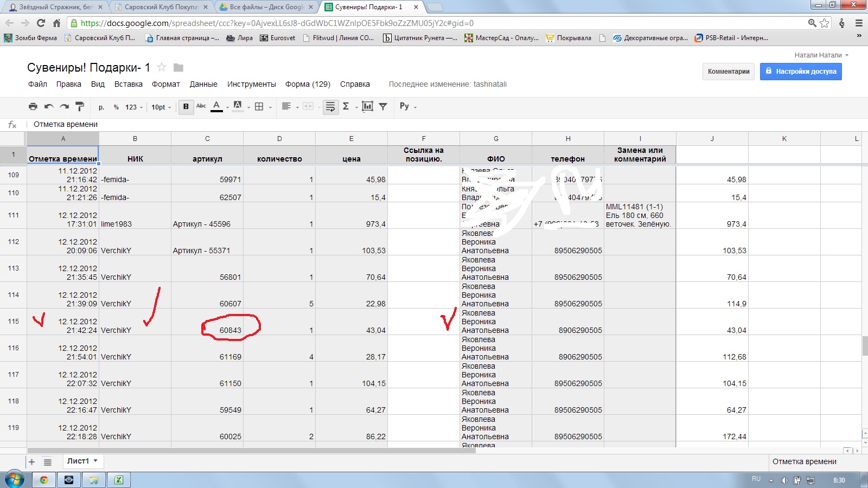Click the add sheet plus icon
Screen dimensions: 868x488
pyautogui.click(x=31, y=462)
